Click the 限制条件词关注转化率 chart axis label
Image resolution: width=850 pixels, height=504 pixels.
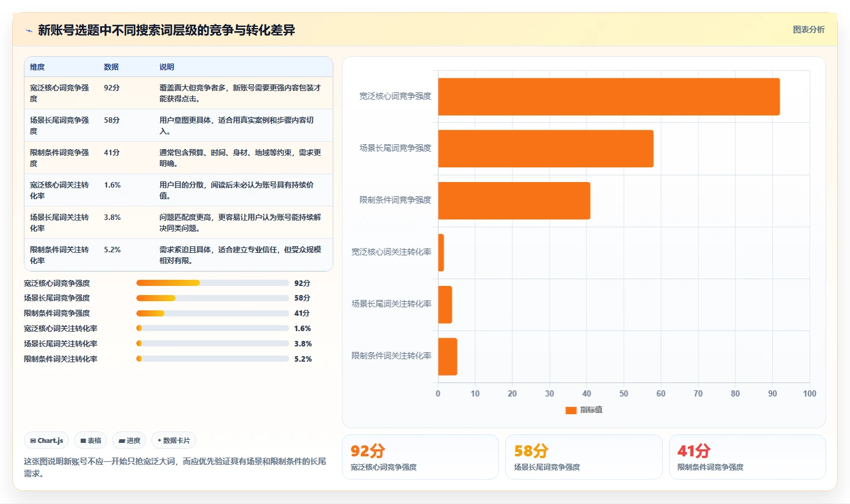coord(391,356)
